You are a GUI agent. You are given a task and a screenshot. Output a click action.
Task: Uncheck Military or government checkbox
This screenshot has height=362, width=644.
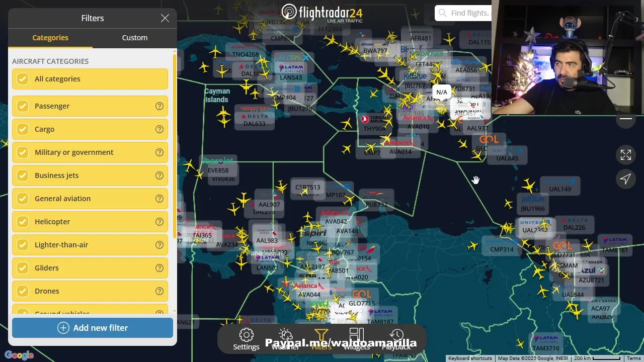(23, 152)
